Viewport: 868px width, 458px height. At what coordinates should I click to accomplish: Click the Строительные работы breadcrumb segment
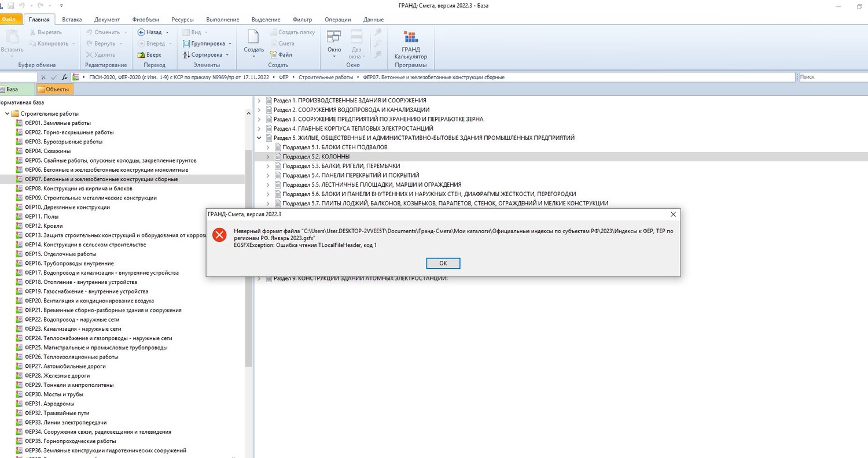[326, 77]
